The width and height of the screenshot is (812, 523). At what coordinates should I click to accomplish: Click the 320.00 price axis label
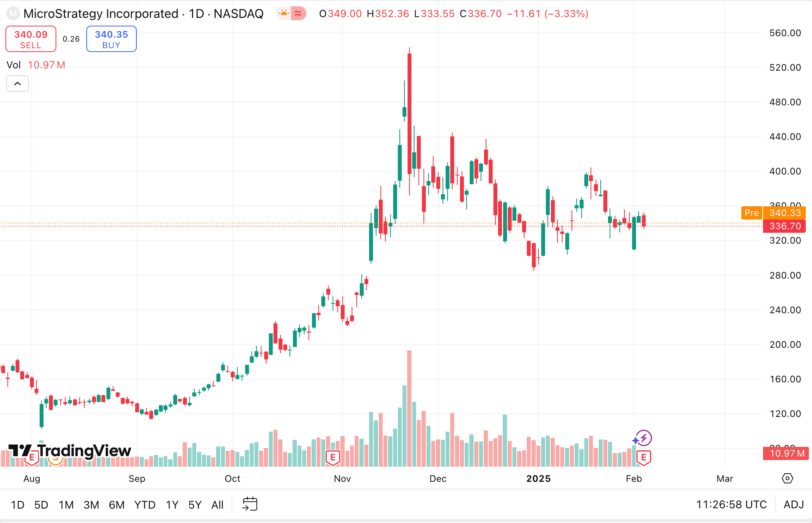coord(785,241)
